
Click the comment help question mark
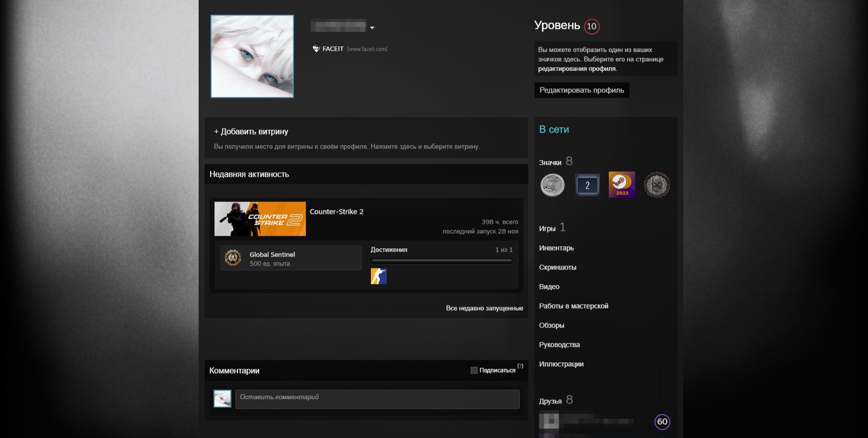[x=520, y=366]
